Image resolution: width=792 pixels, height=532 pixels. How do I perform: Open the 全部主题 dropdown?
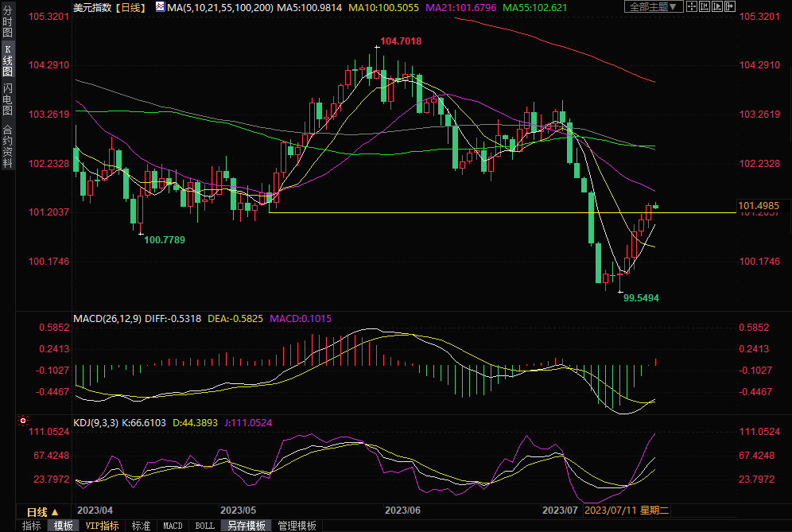pyautogui.click(x=654, y=6)
